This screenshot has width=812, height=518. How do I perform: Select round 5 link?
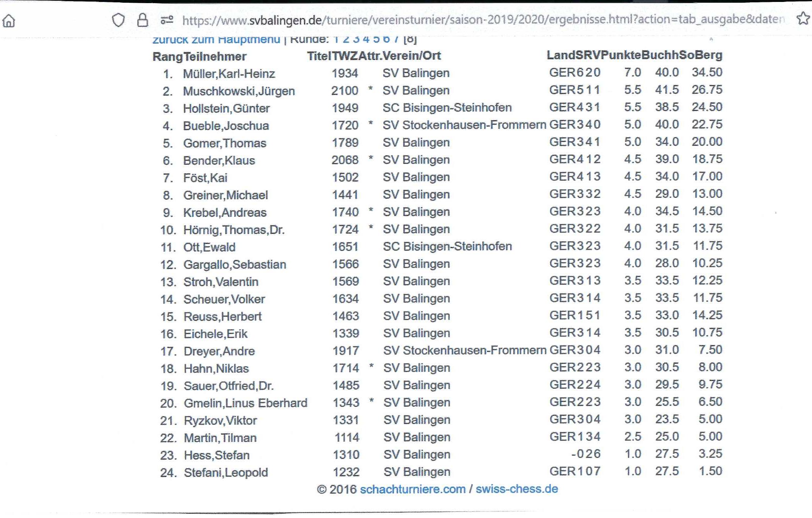coord(376,39)
